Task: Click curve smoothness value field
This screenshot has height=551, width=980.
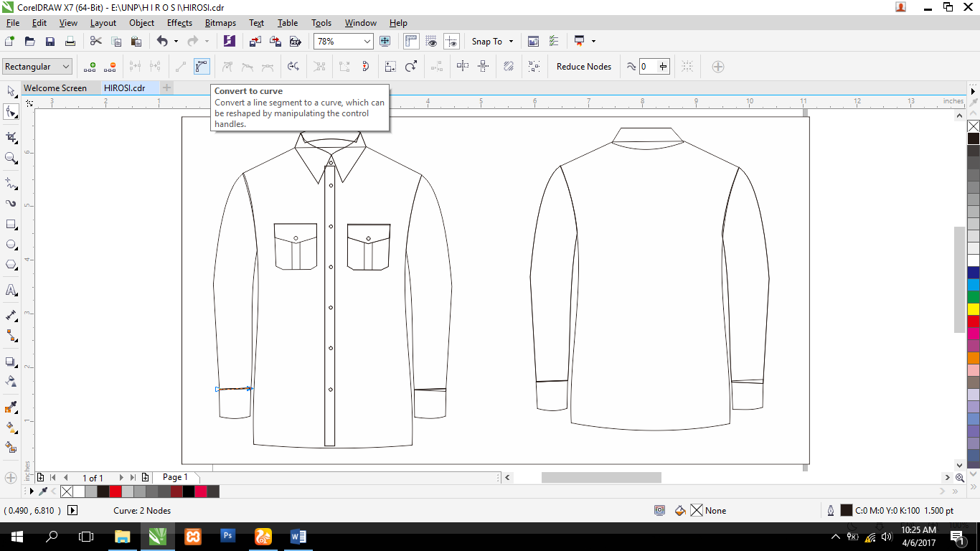Action: pos(647,67)
